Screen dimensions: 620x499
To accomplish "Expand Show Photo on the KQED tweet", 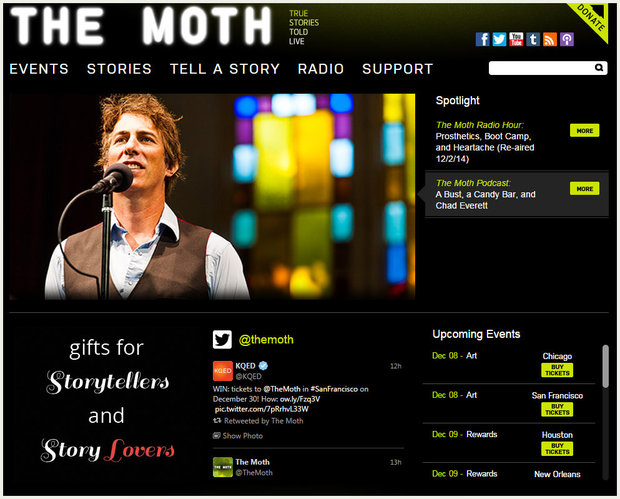I will (238, 436).
